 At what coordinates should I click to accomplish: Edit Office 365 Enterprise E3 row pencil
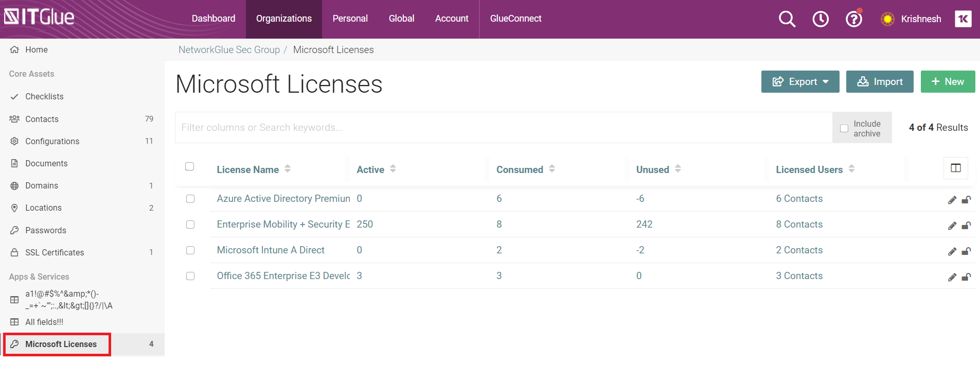(952, 277)
